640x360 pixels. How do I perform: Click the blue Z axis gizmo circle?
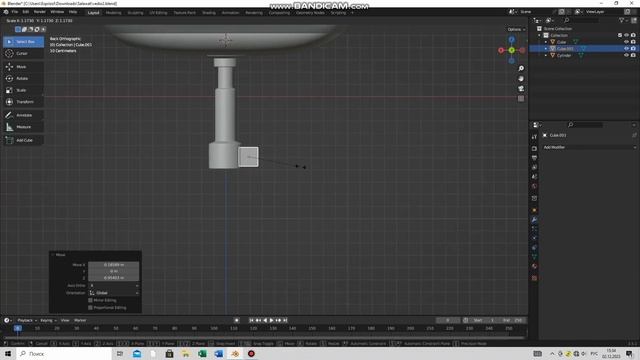[511, 40]
